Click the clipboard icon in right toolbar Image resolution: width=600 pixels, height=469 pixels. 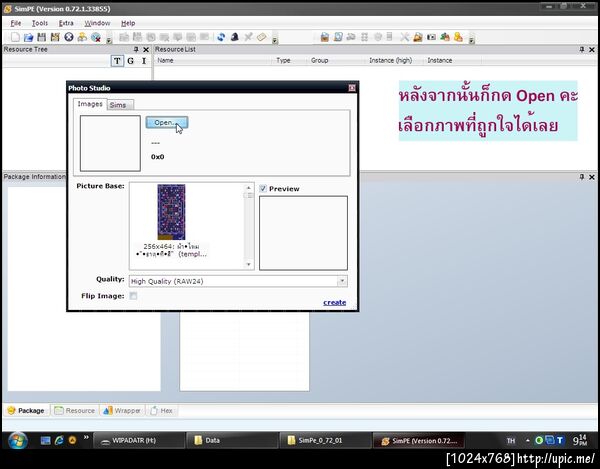tap(324, 37)
